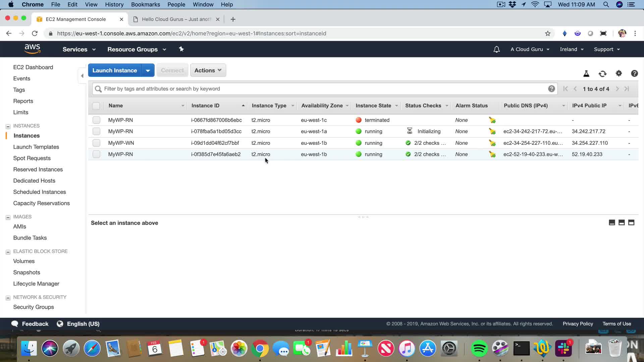
Task: Open the Launch Instance dropdown arrow
Action: click(148, 70)
